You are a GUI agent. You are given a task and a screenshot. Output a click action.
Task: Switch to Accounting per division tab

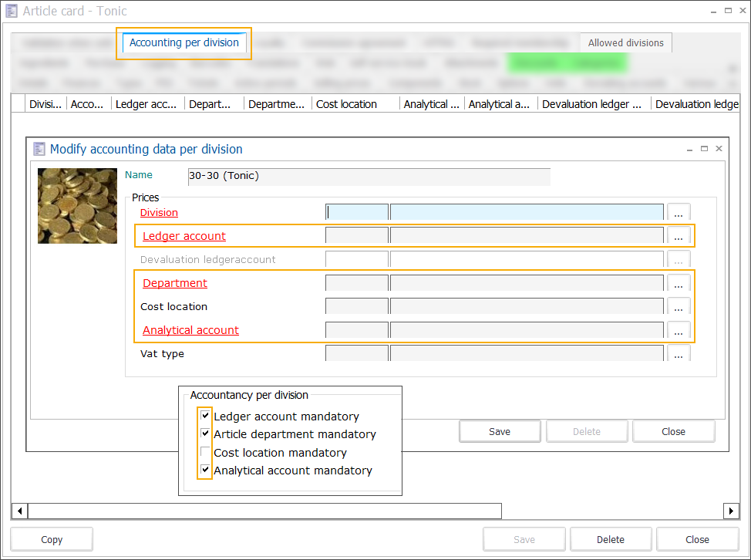pyautogui.click(x=184, y=43)
